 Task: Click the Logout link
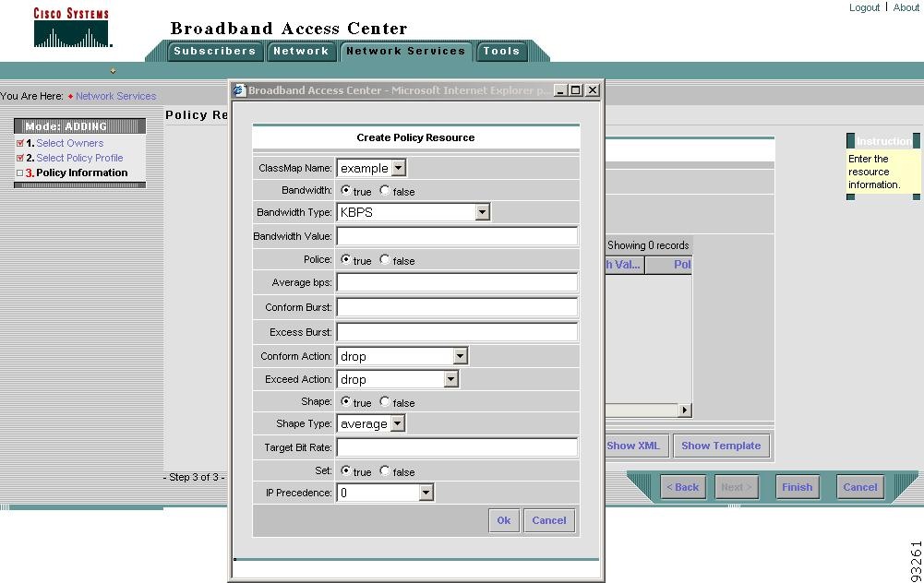(x=864, y=7)
